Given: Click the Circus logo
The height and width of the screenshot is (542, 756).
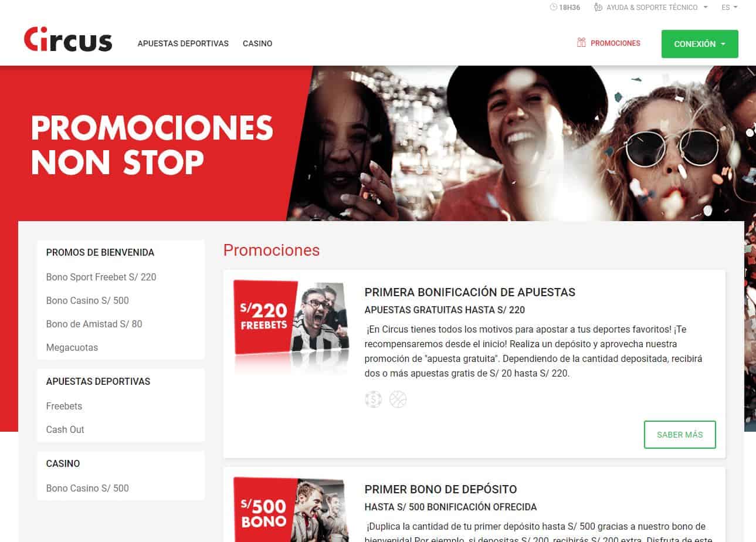Looking at the screenshot, I should [x=67, y=40].
